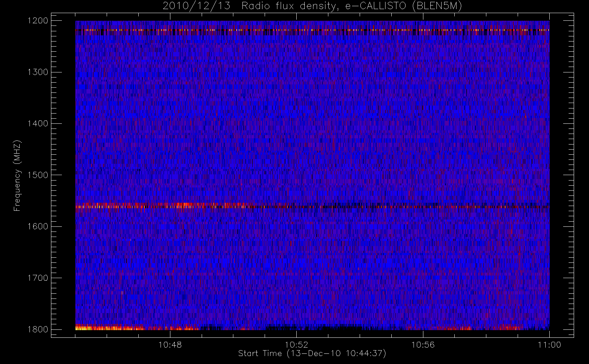Click the 1800 frequency tick label
This screenshot has width=589, height=364.
[x=38, y=329]
